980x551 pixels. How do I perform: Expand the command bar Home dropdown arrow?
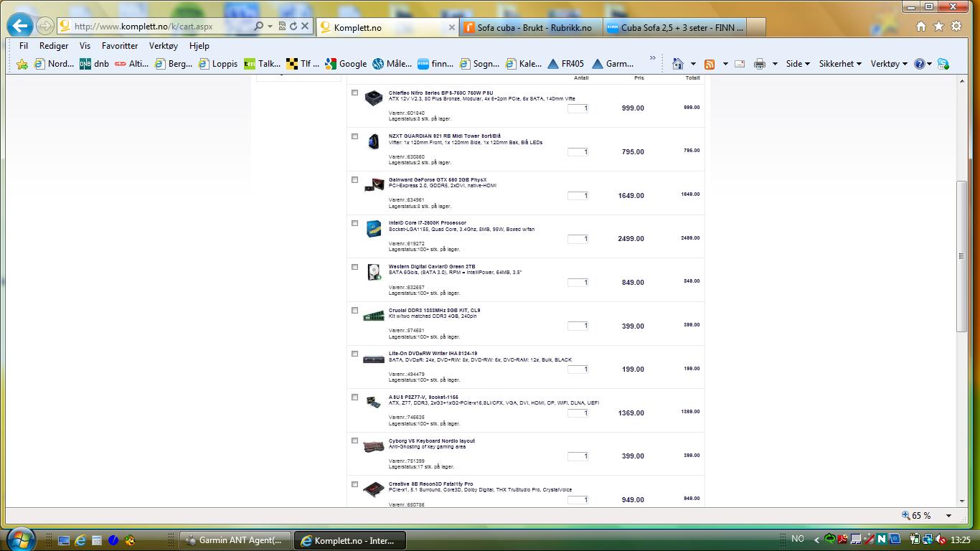coord(693,64)
